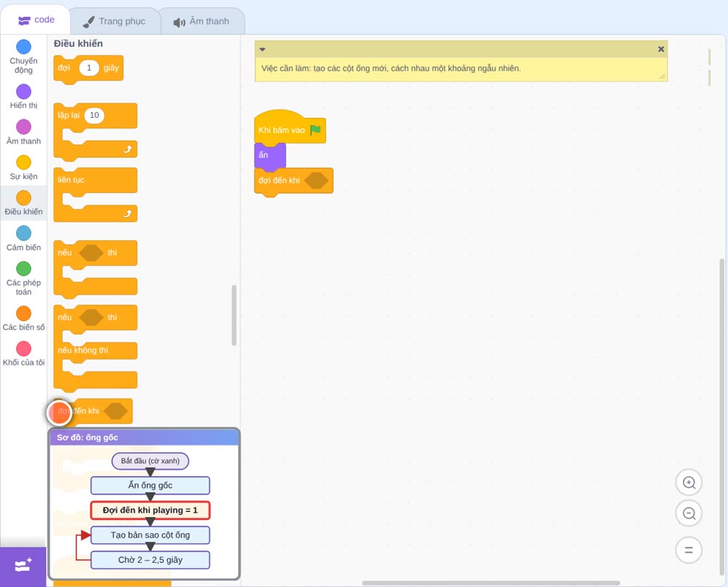The image size is (728, 587).
Task: Click the Điều khiển palette heading
Action: point(78,44)
